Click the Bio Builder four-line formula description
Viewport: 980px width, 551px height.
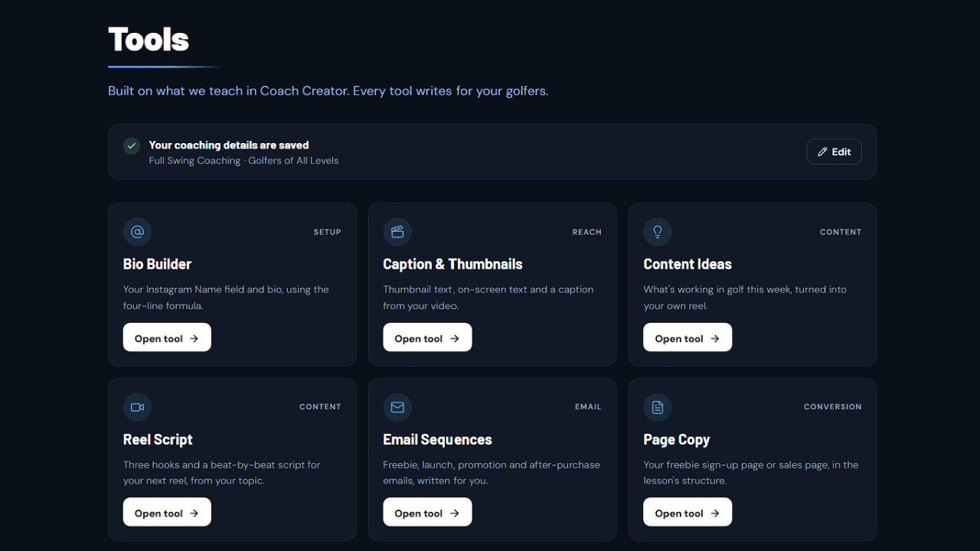[x=226, y=298]
